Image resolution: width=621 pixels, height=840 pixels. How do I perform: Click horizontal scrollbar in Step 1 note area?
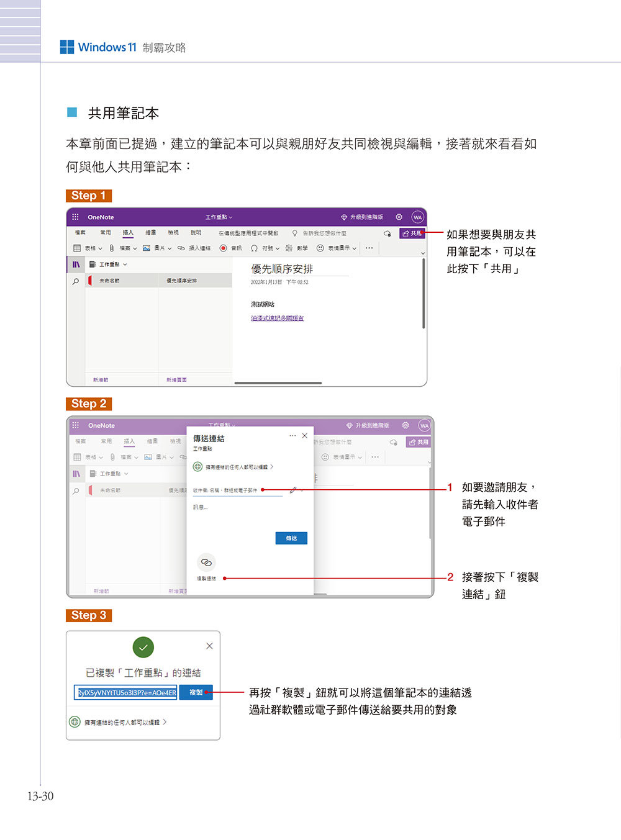coord(278,383)
